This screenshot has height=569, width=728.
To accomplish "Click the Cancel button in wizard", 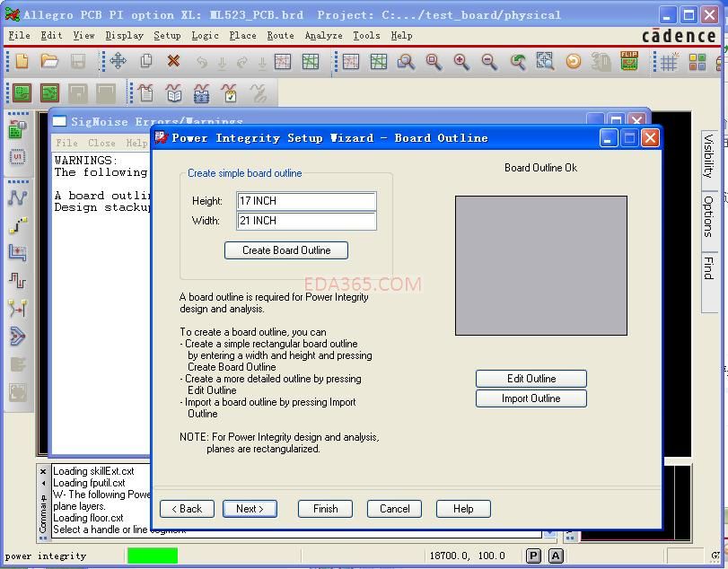I will pos(395,509).
